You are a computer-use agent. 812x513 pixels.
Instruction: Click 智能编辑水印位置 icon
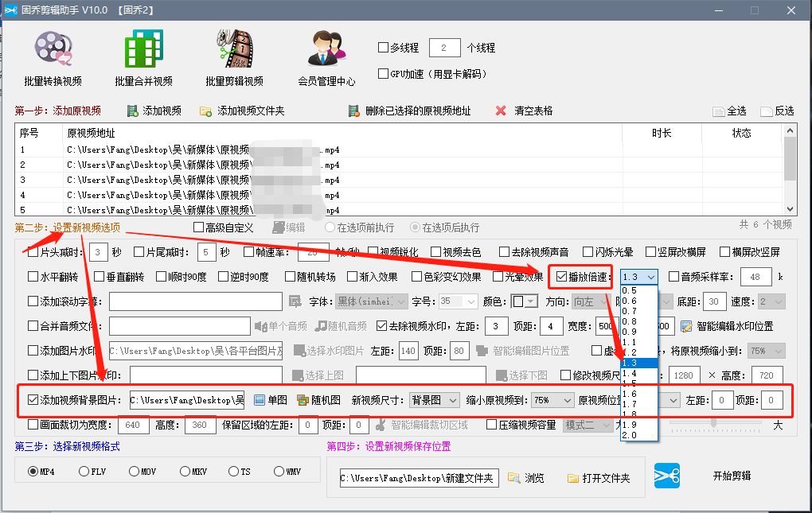[x=686, y=326]
